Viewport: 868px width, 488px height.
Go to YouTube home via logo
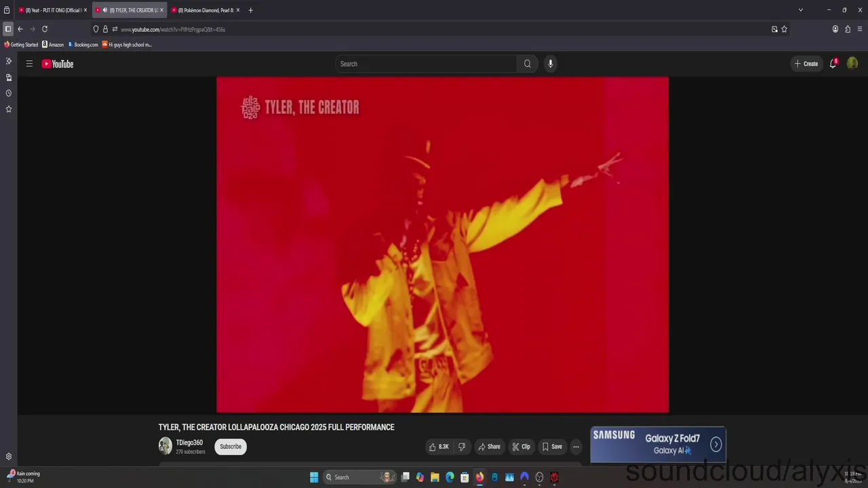tap(58, 64)
